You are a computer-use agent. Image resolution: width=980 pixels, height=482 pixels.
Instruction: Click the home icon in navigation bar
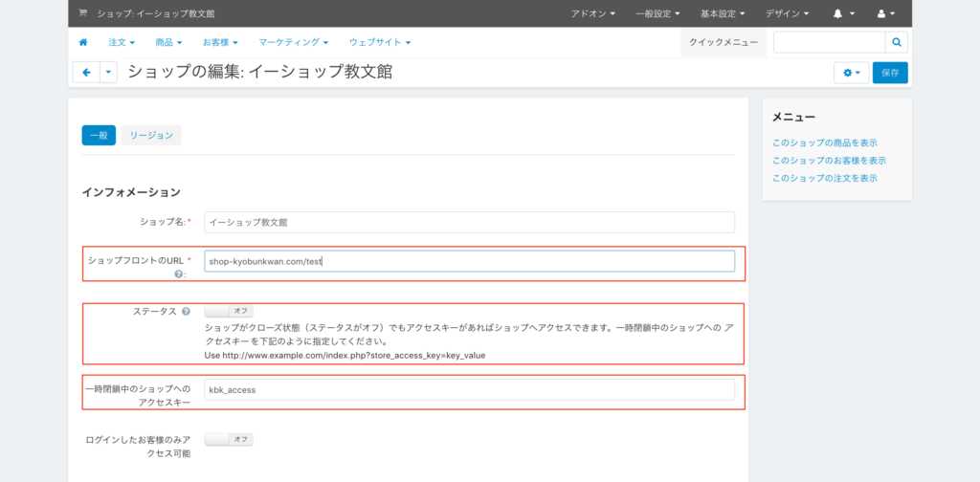pyautogui.click(x=83, y=43)
